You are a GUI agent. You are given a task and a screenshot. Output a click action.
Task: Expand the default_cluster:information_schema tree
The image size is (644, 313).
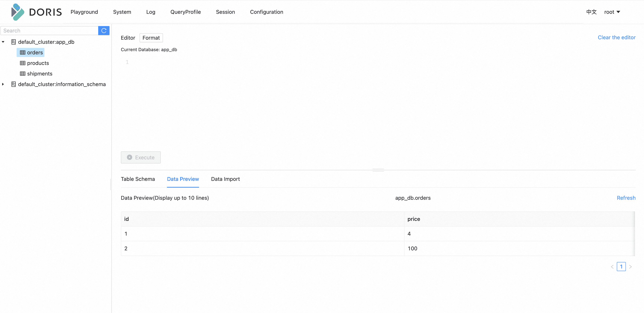3,84
